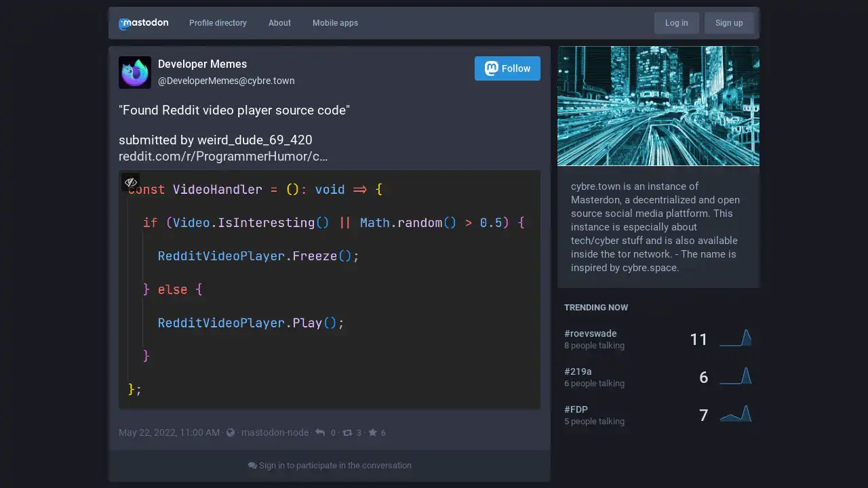Image resolution: width=868 pixels, height=488 pixels.
Task: Click the count 11 beside #roevswade
Action: [698, 340]
